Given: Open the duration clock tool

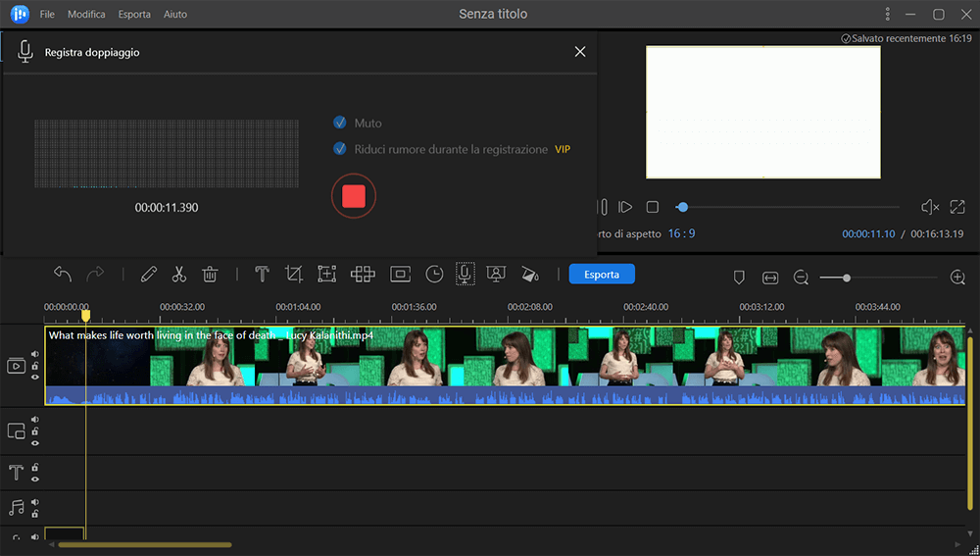Looking at the screenshot, I should point(433,275).
